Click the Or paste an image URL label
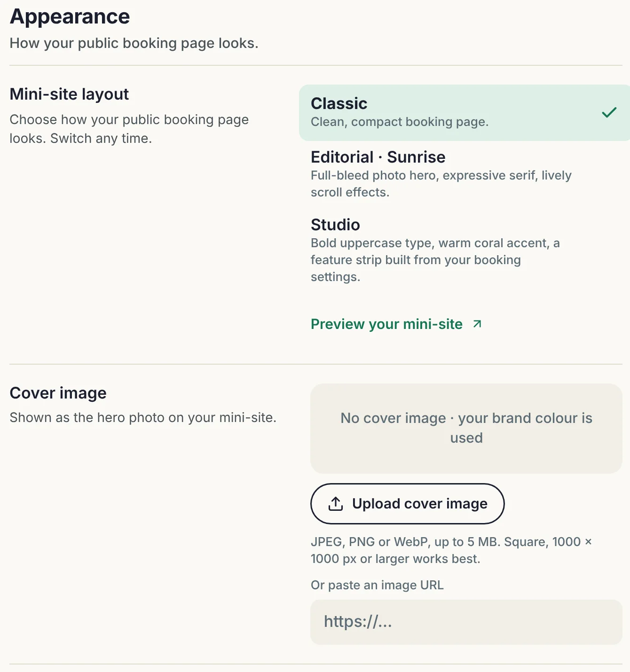Image resolution: width=630 pixels, height=672 pixels. [377, 585]
